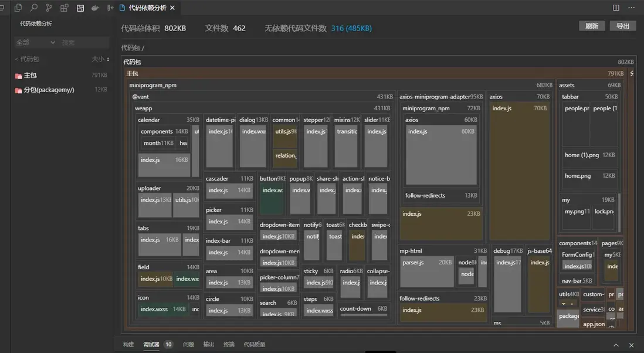Click the 导出 button
This screenshot has width=644, height=353.
coord(623,26)
